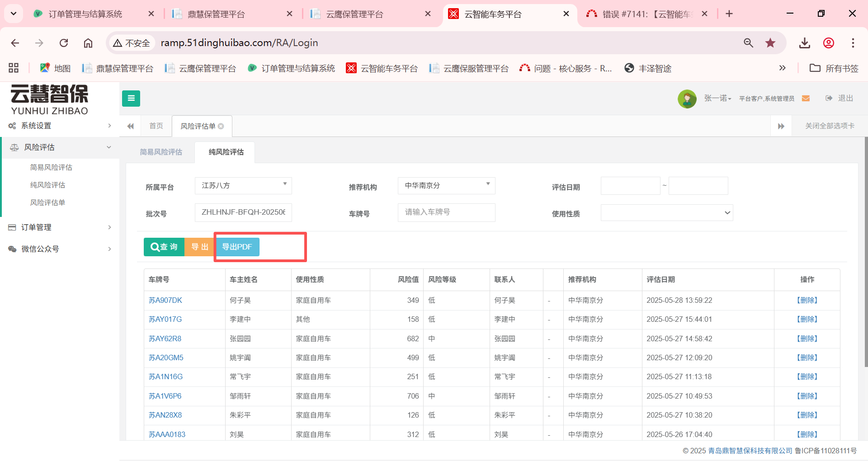The image size is (868, 461).
Task: Close the 风险评估单 tab with its x icon
Action: tap(221, 127)
